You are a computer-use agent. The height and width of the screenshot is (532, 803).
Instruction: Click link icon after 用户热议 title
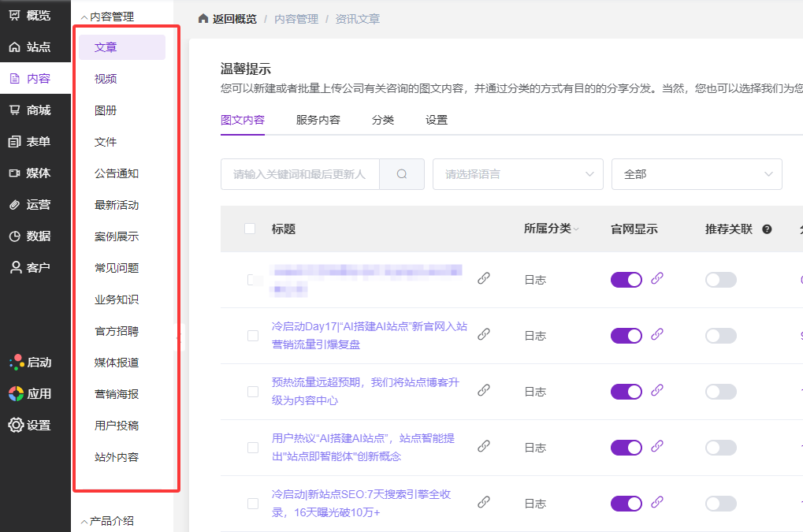[x=484, y=446]
